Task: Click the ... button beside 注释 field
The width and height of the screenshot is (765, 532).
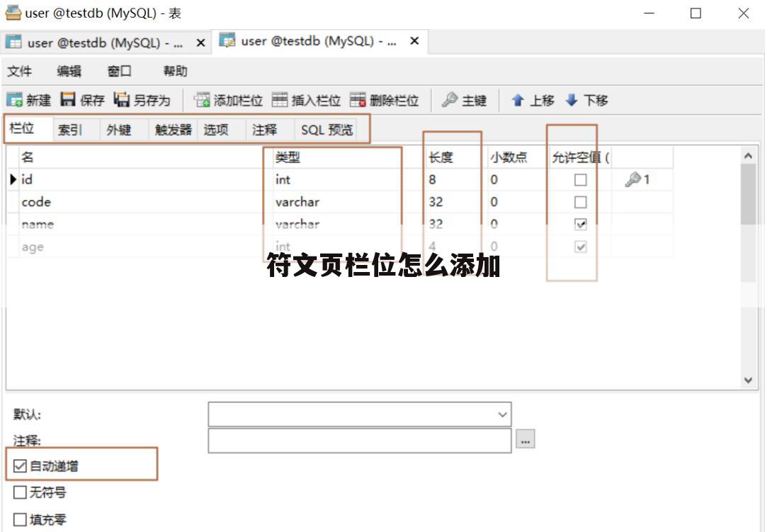Action: click(526, 439)
